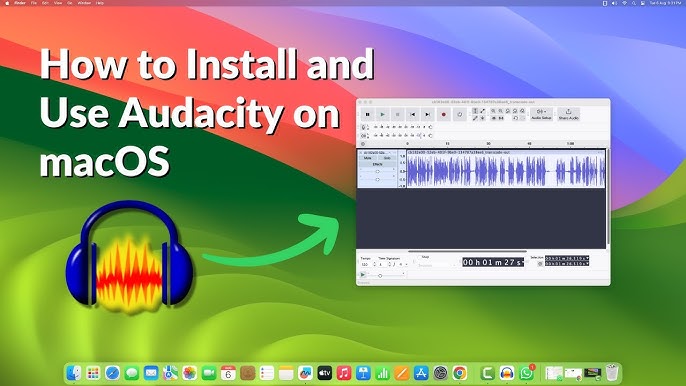Click the Zoom Out magnifier
Image resolution: width=686 pixels, height=386 pixels.
pos(500,111)
